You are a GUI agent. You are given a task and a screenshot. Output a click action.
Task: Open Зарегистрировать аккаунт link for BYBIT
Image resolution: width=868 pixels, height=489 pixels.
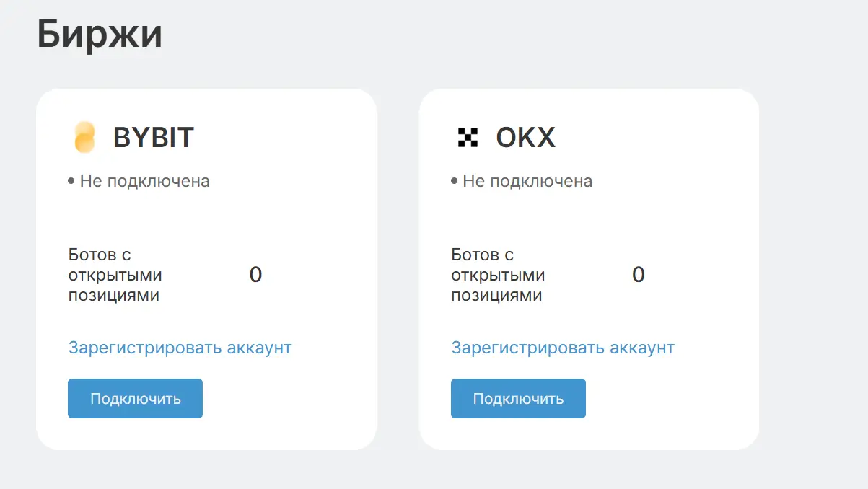[180, 348]
